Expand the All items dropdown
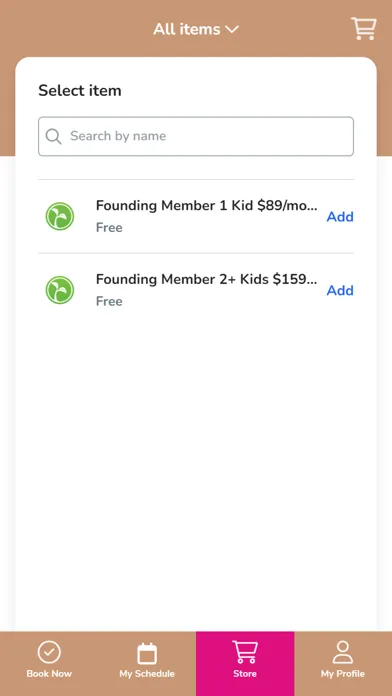392x696 pixels. click(x=196, y=29)
